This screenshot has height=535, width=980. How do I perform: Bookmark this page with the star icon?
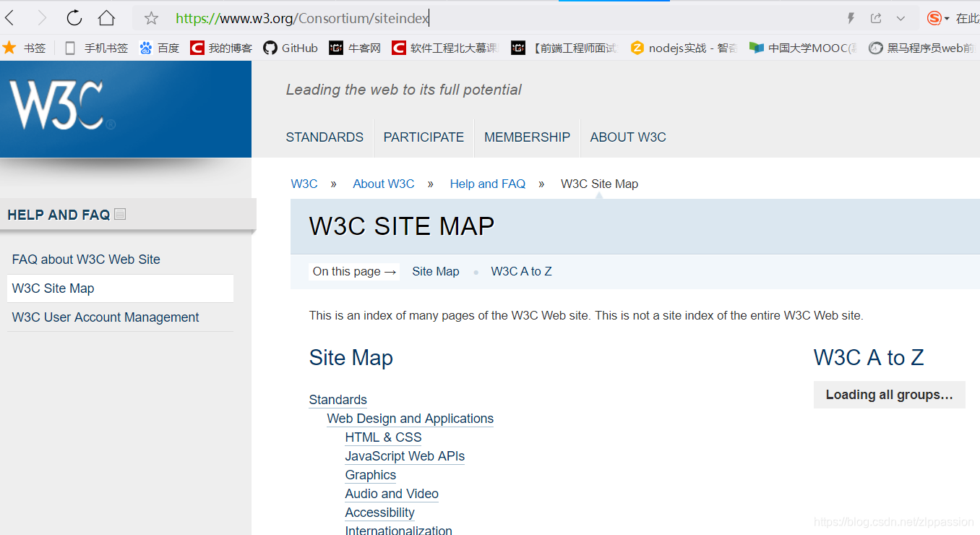(x=151, y=18)
